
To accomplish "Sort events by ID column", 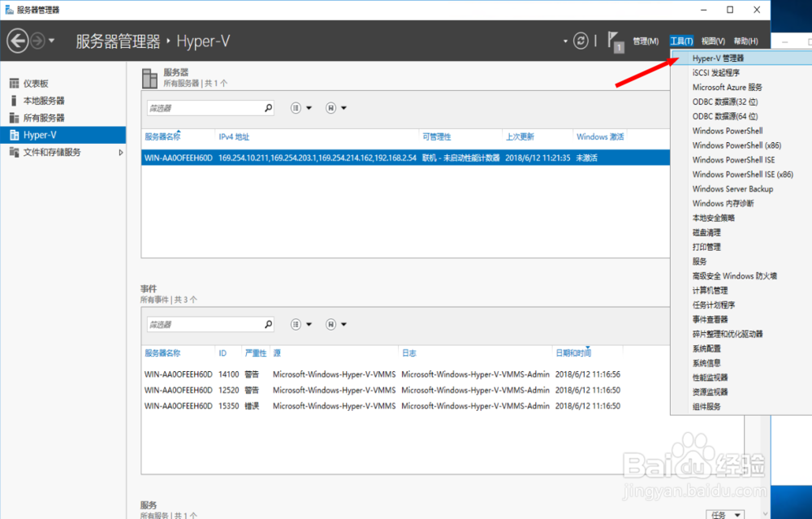I will pyautogui.click(x=222, y=353).
